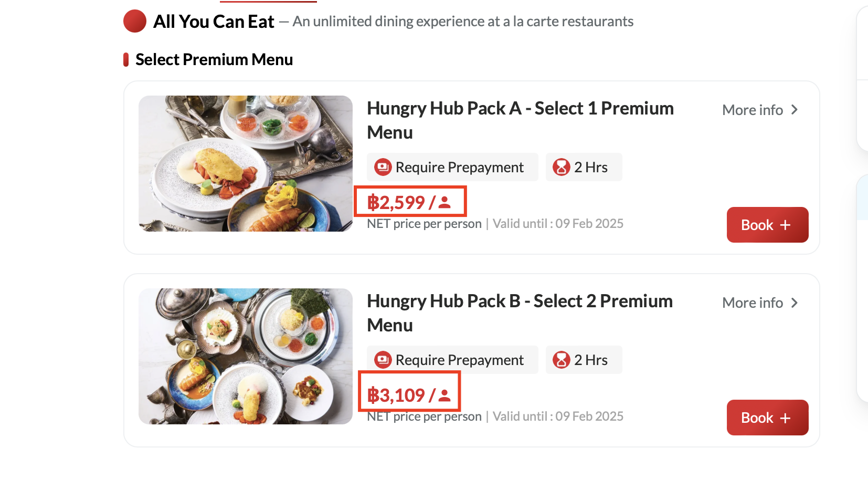Click the prepayment icon in Pack A

[383, 168]
